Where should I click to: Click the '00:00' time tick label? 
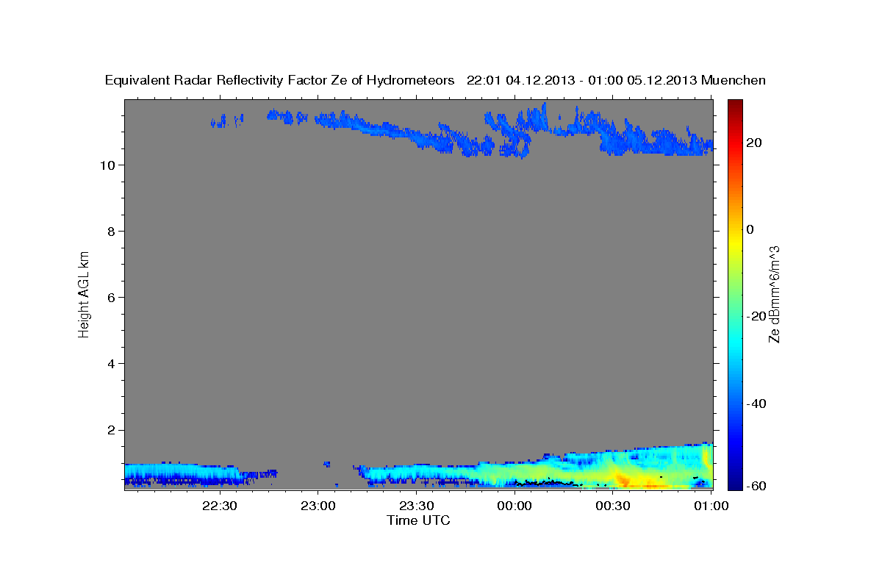(514, 506)
